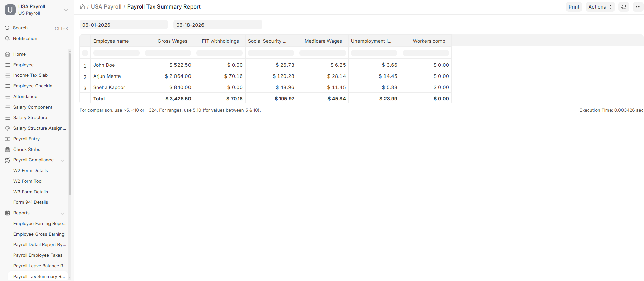Click the Search sidebar entry
The image size is (644, 281).
(37, 28)
